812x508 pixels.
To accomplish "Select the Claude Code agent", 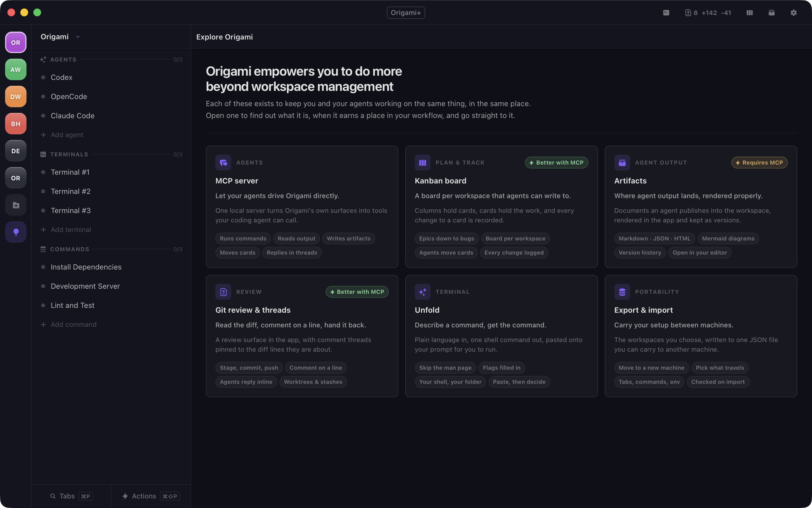I will pos(111,116).
